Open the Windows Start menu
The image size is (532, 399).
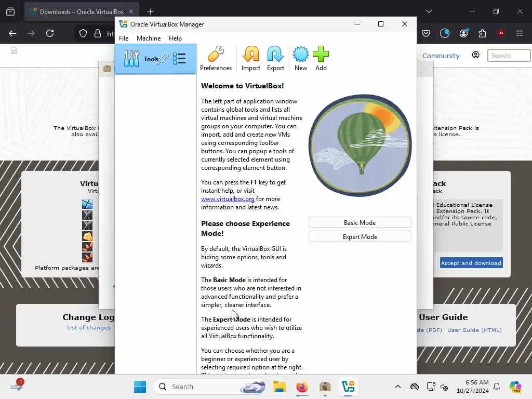click(140, 387)
